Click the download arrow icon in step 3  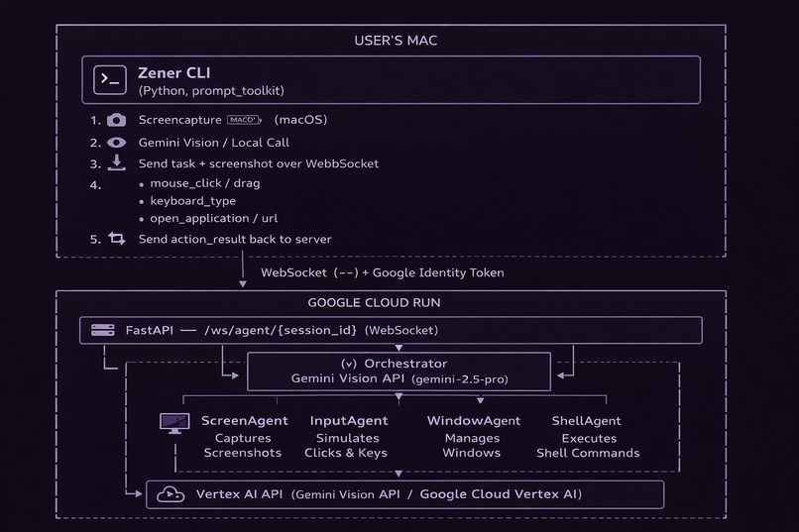(x=117, y=162)
